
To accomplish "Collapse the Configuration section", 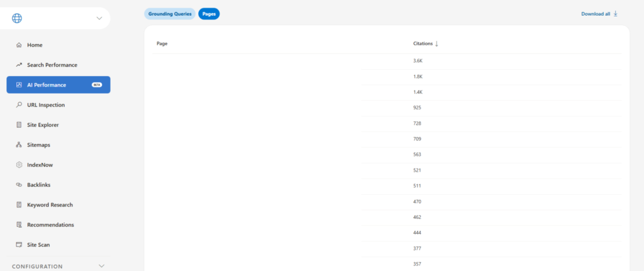I will tap(102, 266).
